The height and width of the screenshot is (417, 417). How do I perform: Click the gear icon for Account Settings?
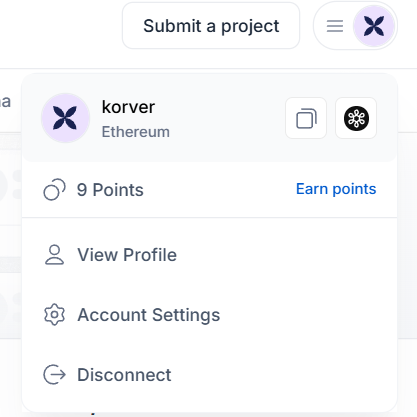(54, 315)
